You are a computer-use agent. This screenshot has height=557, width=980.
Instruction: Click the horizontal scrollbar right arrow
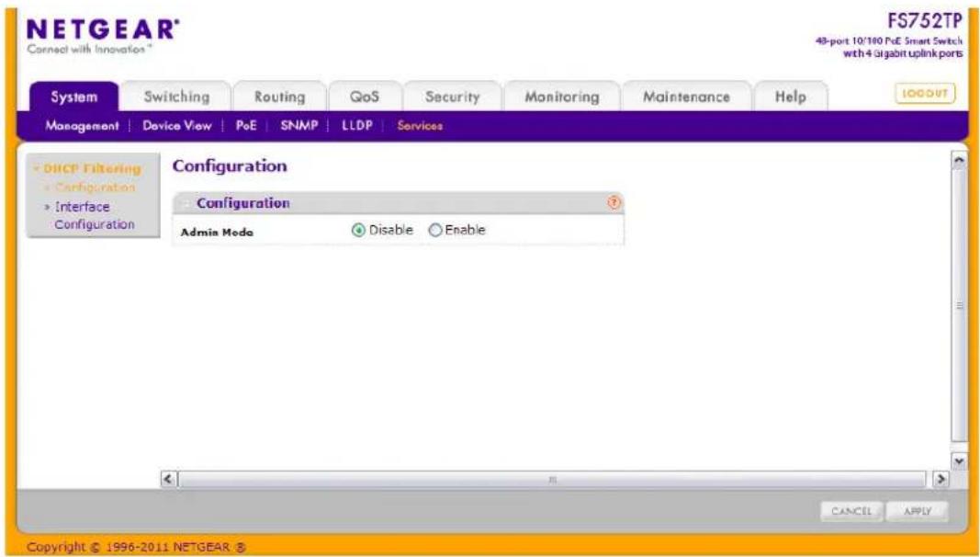tap(940, 480)
